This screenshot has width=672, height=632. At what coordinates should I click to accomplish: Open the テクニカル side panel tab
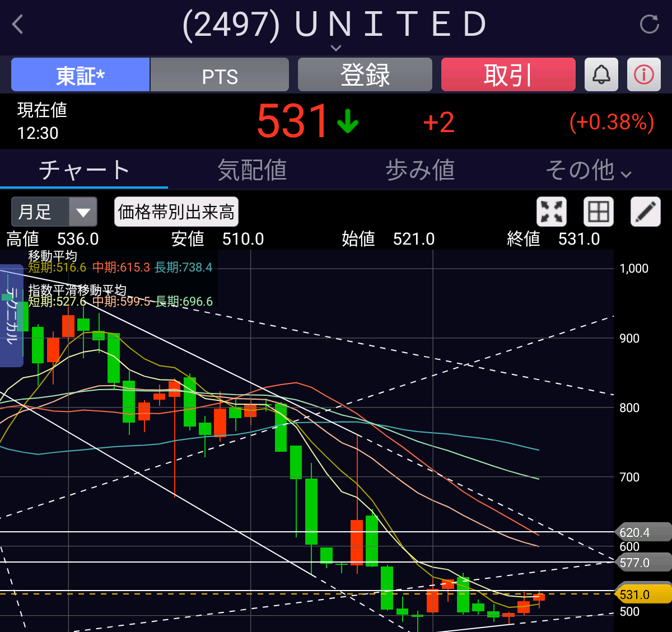pos(11,316)
